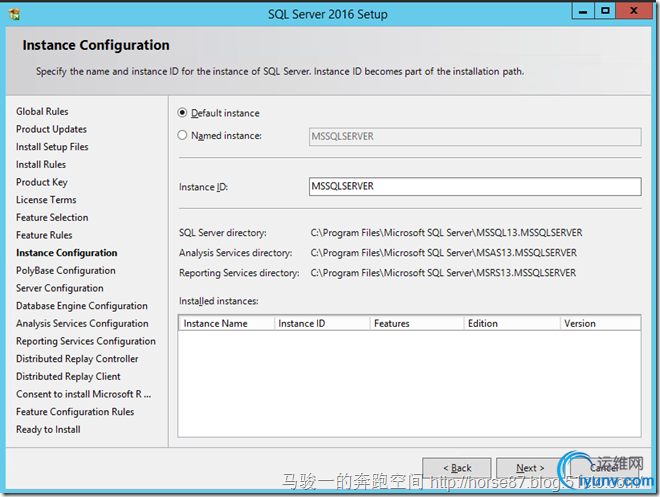Select the Database Engine Configuration step
The image size is (660, 497).
82,306
